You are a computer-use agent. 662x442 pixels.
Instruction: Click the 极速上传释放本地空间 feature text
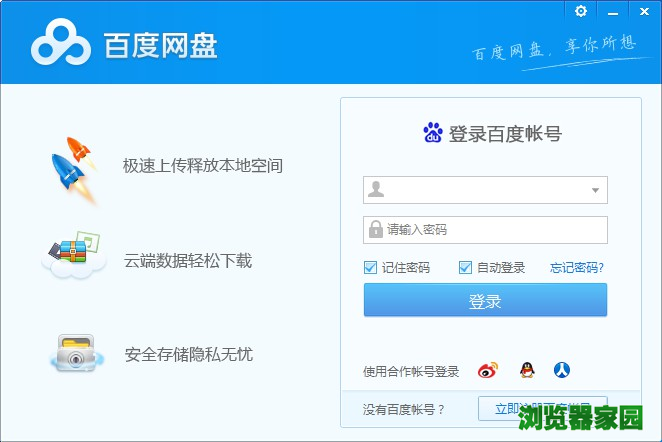(x=203, y=165)
